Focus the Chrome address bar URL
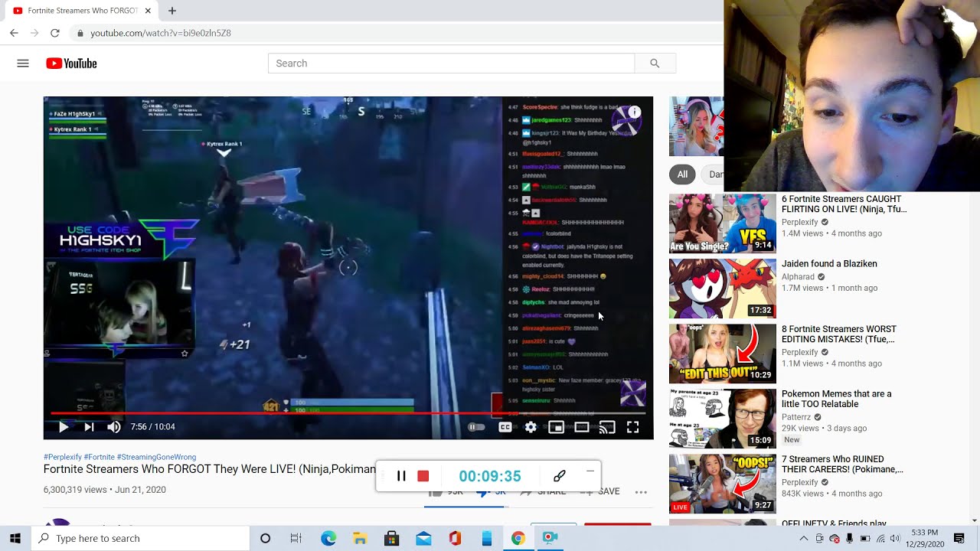 (161, 33)
